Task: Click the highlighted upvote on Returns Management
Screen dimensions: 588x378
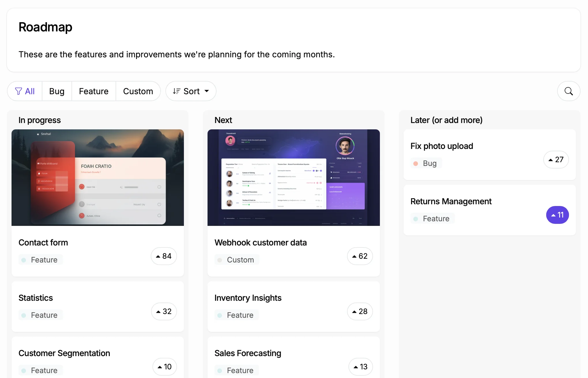Action: (557, 215)
